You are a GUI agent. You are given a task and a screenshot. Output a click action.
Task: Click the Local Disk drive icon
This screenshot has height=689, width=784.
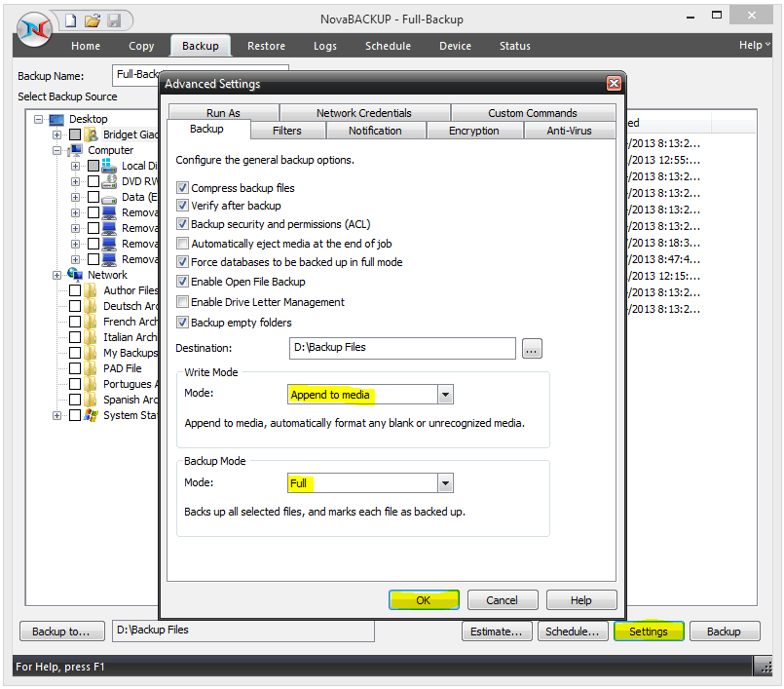click(x=109, y=166)
